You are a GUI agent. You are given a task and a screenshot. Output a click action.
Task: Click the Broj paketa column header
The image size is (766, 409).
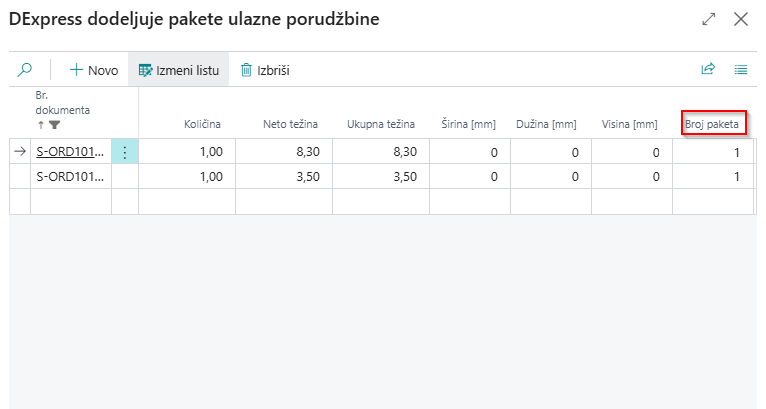pos(712,124)
